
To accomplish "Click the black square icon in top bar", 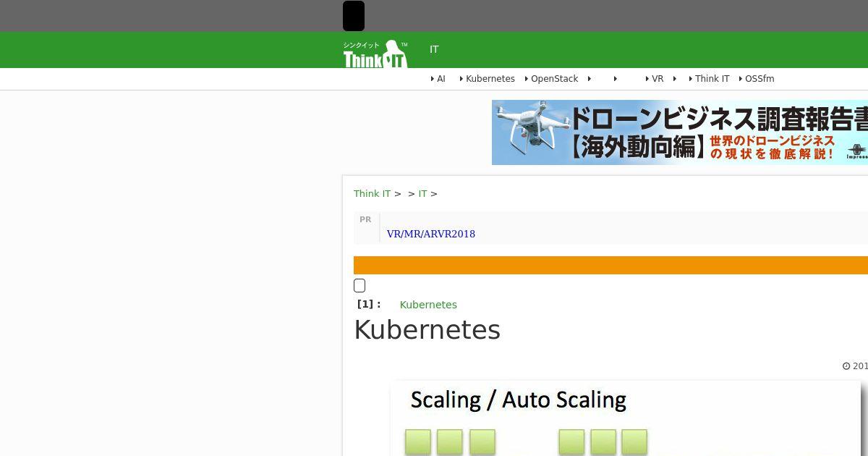I will pyautogui.click(x=354, y=16).
